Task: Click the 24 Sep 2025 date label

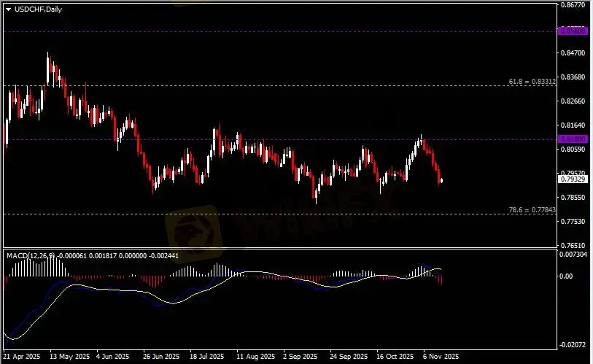Action: click(349, 357)
